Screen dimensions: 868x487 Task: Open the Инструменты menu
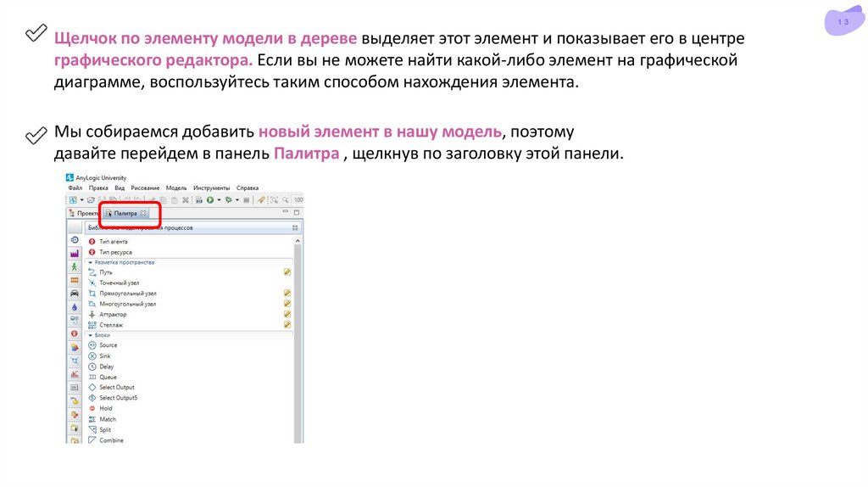tap(211, 188)
